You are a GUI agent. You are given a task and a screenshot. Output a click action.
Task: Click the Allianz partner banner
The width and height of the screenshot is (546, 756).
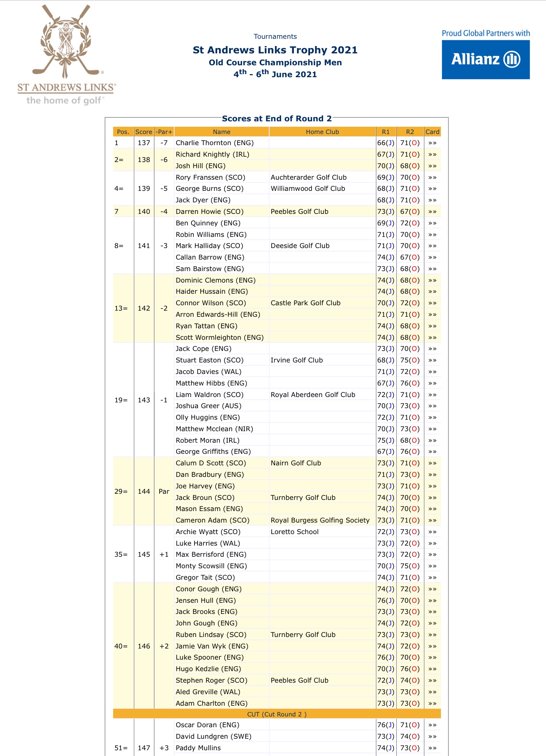point(485,60)
